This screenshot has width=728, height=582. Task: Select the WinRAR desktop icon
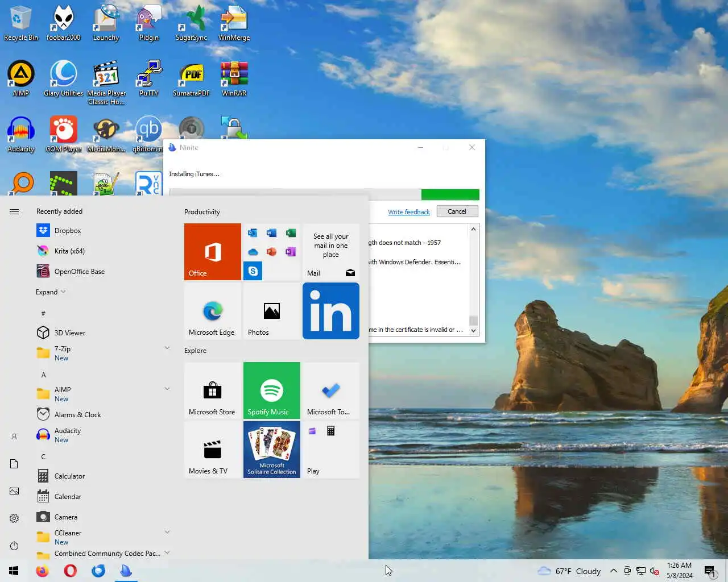[x=234, y=79]
